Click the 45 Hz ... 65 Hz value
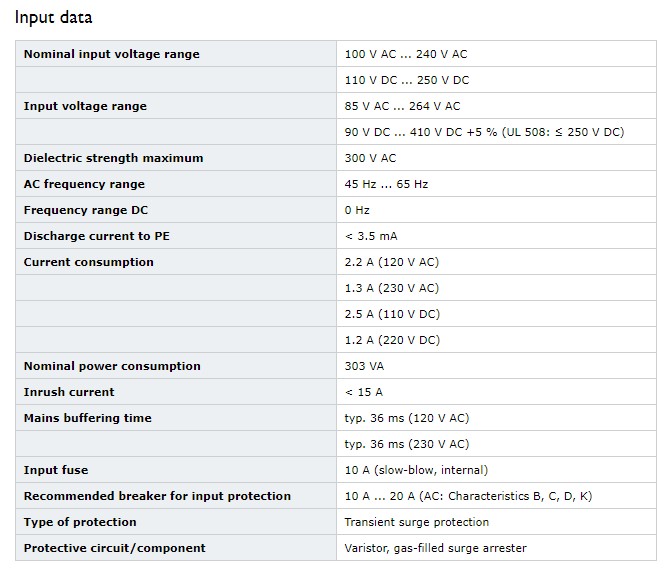This screenshot has height=577, width=672. pyautogui.click(x=386, y=184)
